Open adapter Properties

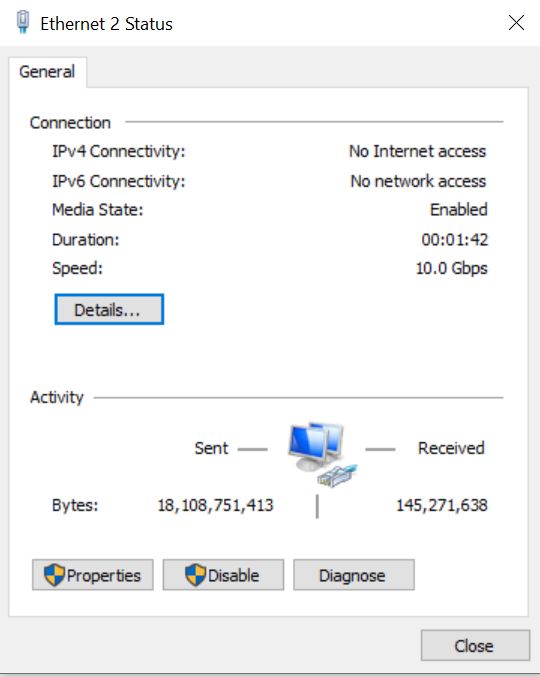pyautogui.click(x=93, y=575)
